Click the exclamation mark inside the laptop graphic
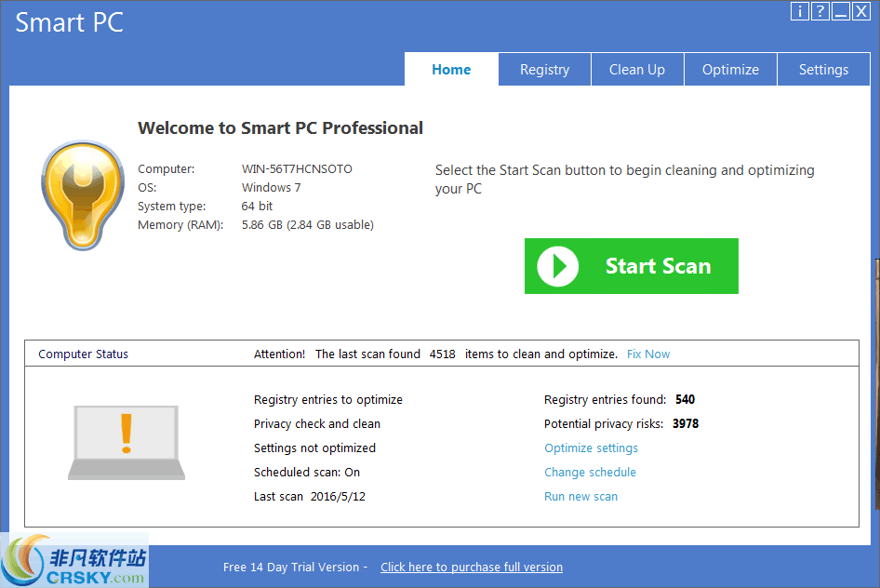 (x=125, y=434)
